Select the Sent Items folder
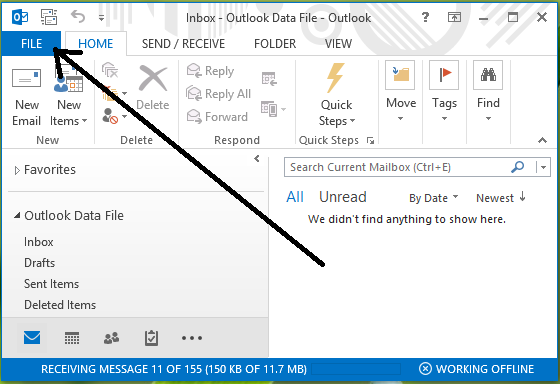Viewport: 560px width, 384px height. point(51,284)
